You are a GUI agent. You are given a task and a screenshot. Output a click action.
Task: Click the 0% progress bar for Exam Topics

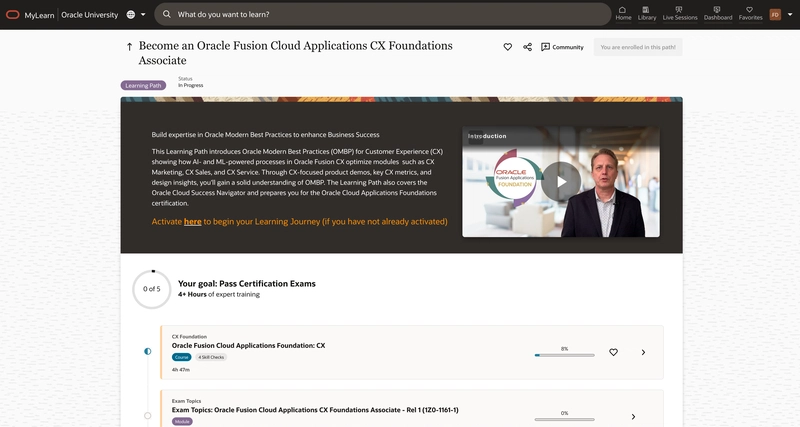pos(564,419)
